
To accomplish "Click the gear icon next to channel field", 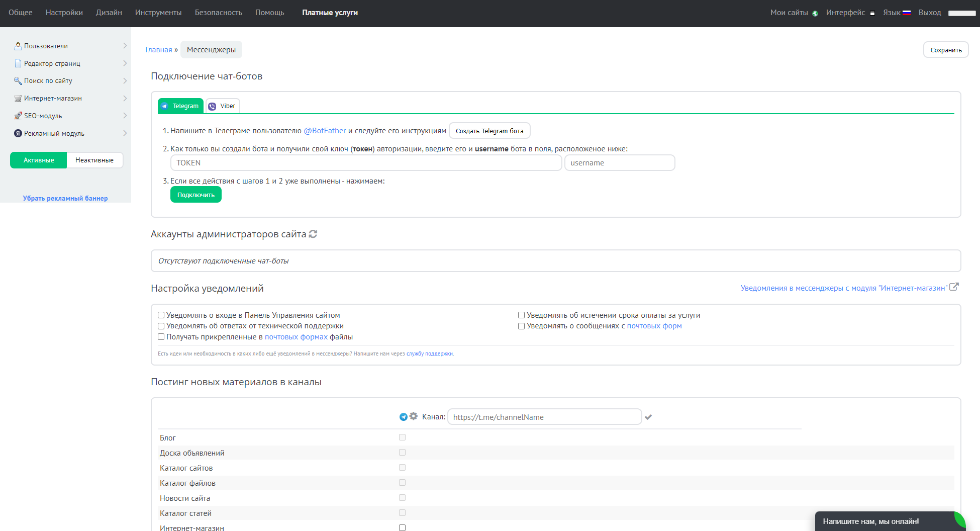I will (x=414, y=416).
